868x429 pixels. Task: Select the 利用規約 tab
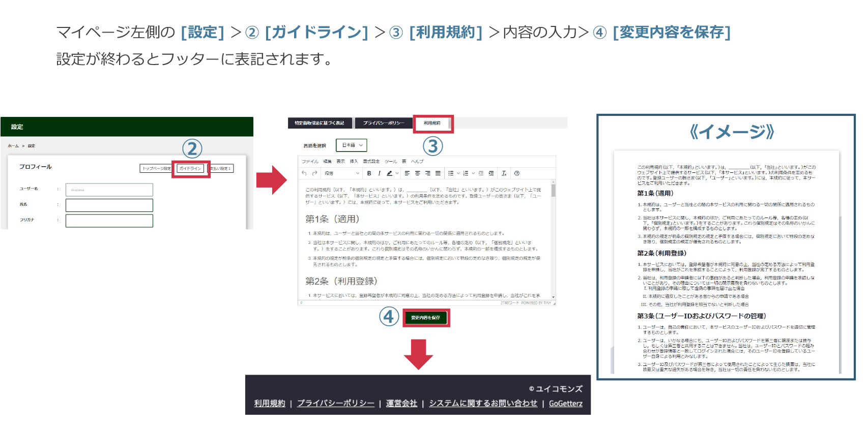pyautogui.click(x=432, y=123)
